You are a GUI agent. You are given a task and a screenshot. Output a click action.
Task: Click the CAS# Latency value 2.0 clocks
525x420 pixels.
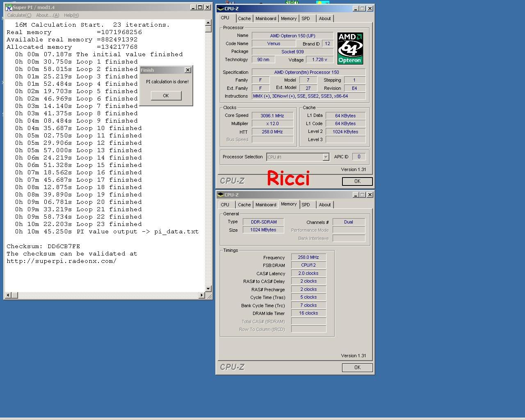(308, 273)
